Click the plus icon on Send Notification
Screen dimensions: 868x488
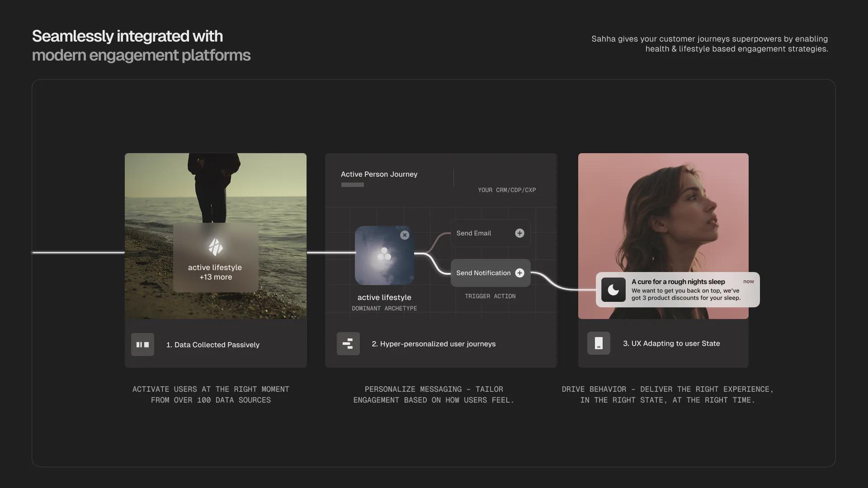(x=519, y=273)
